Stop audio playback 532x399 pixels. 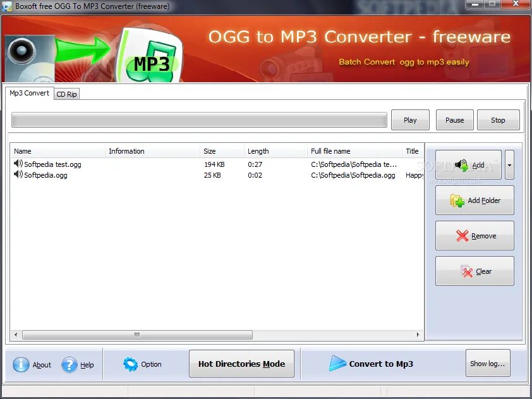point(498,120)
